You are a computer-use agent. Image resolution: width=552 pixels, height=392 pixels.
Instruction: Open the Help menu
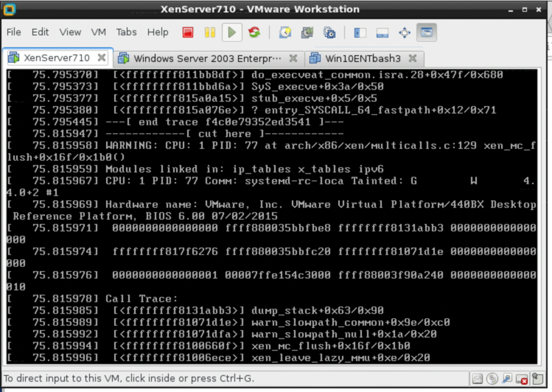(x=158, y=32)
